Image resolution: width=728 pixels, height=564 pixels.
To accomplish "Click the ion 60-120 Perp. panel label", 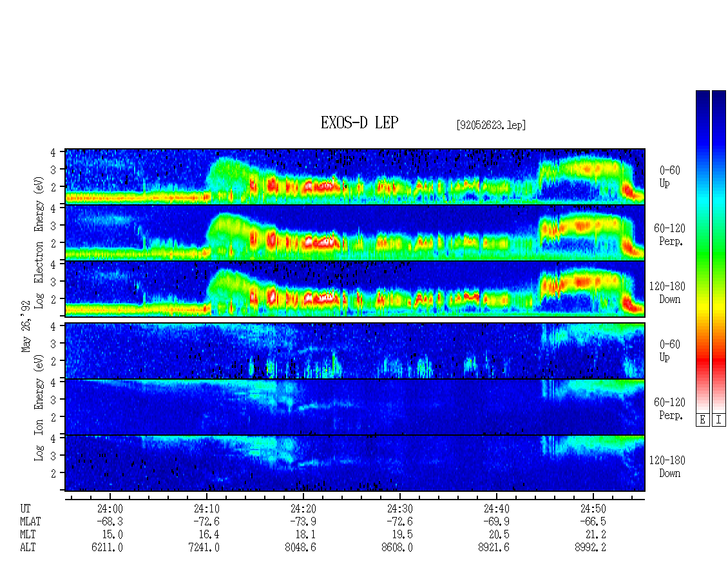I will tap(669, 409).
